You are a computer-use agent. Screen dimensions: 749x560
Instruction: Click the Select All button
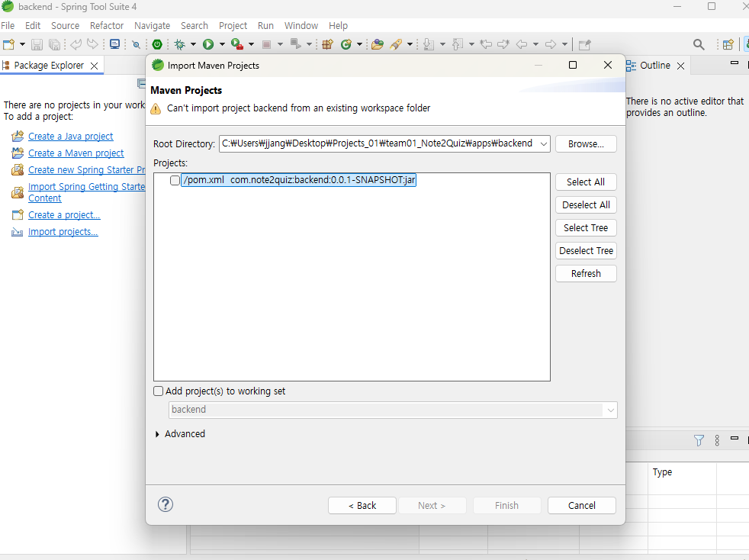pyautogui.click(x=586, y=182)
